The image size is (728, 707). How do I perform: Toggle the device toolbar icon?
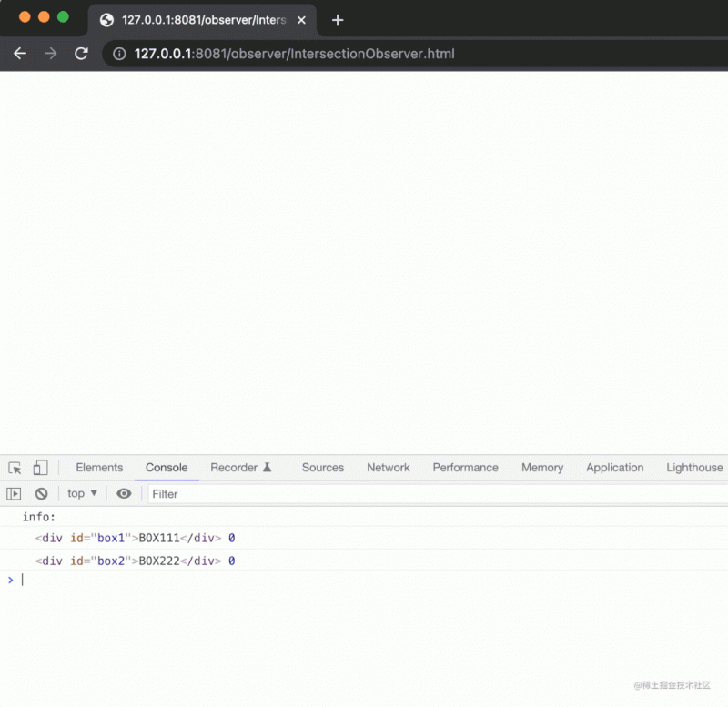[40, 468]
